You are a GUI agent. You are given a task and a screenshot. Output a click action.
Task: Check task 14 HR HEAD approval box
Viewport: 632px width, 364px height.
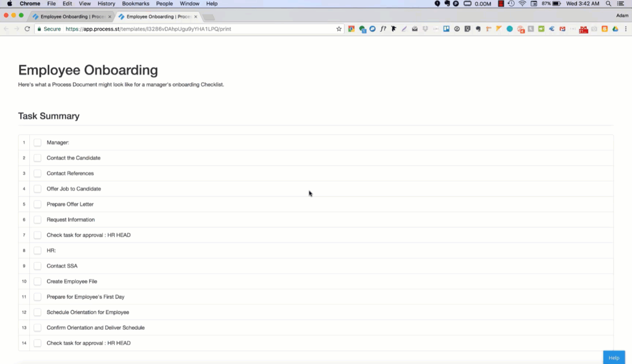click(x=38, y=343)
